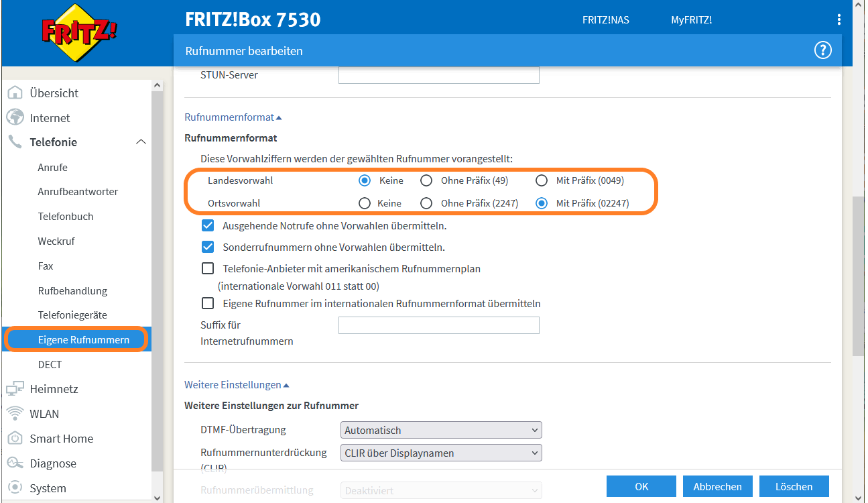Viewport: 868px width, 503px height.
Task: Click the Telefonie phone handset icon
Action: coord(15,142)
